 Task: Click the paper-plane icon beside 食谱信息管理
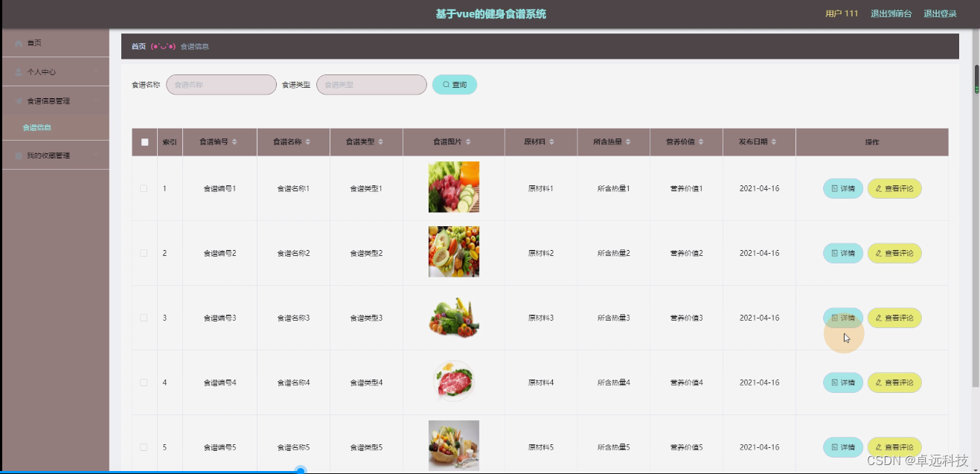(16, 100)
